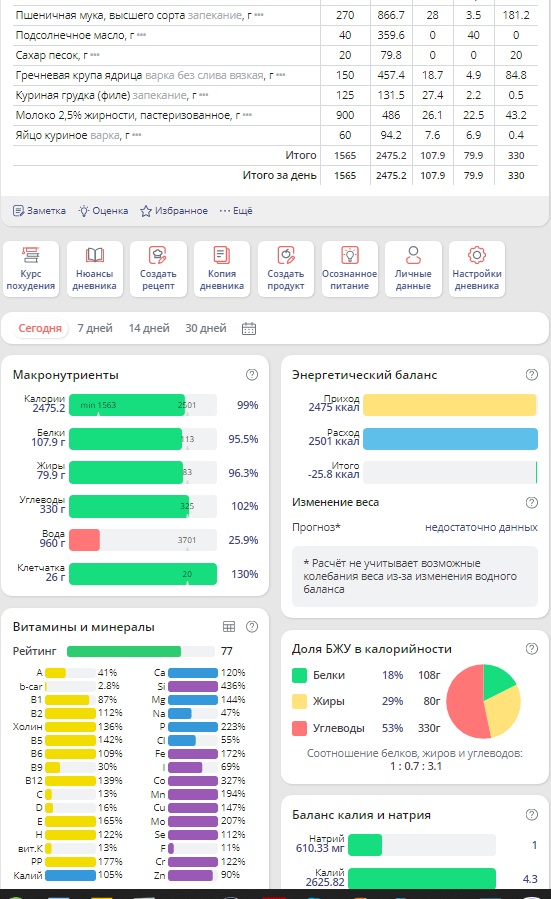
Task: Click the БЖУ pie chart
Action: point(483,701)
